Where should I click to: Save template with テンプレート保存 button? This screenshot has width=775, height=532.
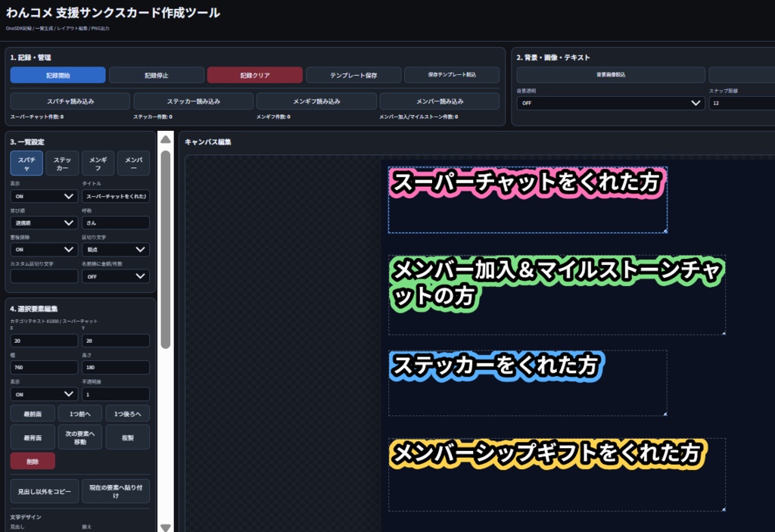pyautogui.click(x=353, y=75)
